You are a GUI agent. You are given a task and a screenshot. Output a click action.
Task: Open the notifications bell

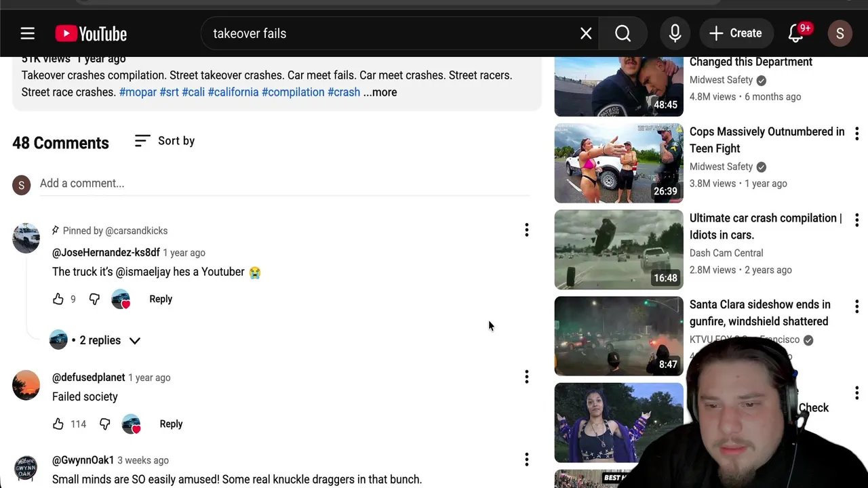click(x=796, y=33)
